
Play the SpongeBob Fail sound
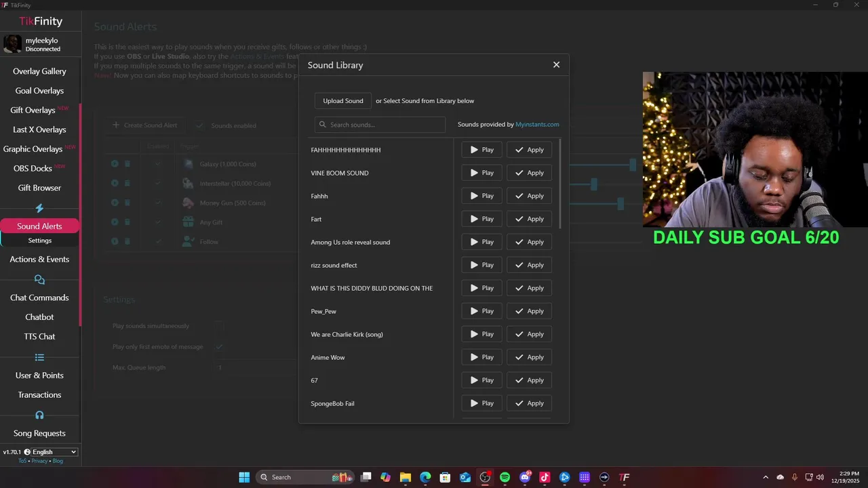[482, 403]
